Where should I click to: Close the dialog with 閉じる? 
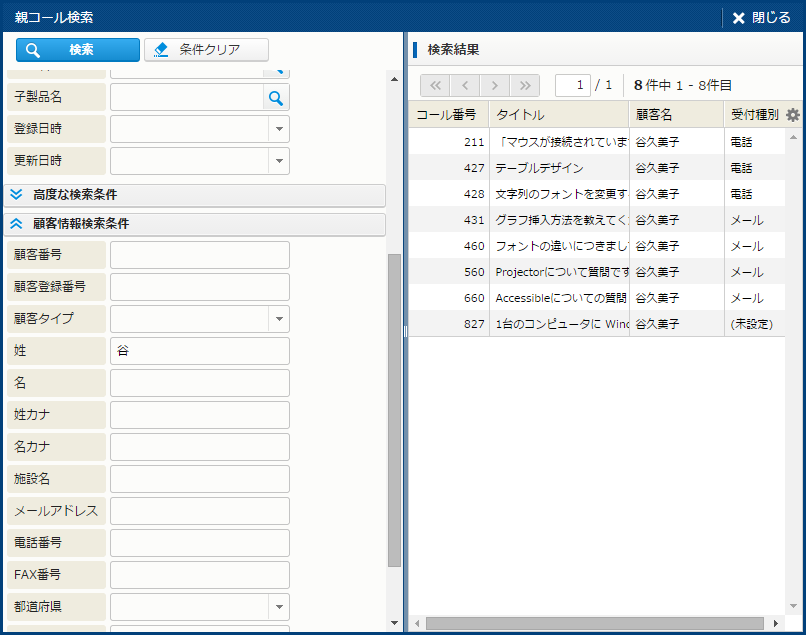coord(762,18)
